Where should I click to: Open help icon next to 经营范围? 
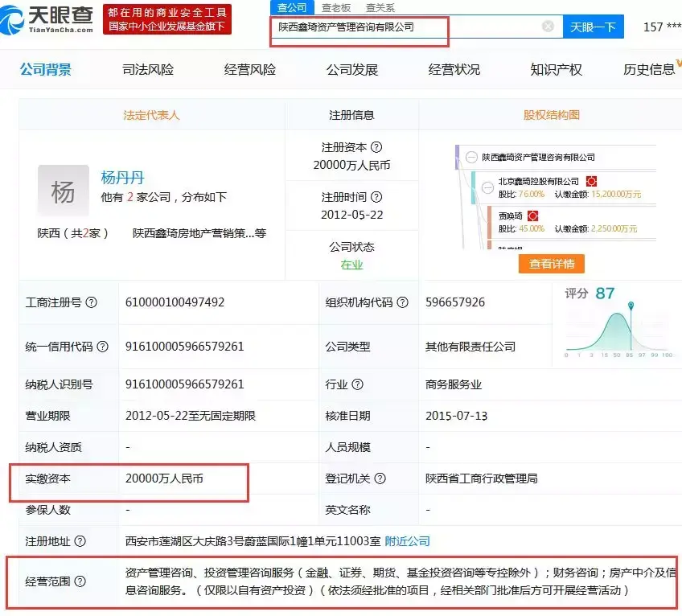pos(80,581)
